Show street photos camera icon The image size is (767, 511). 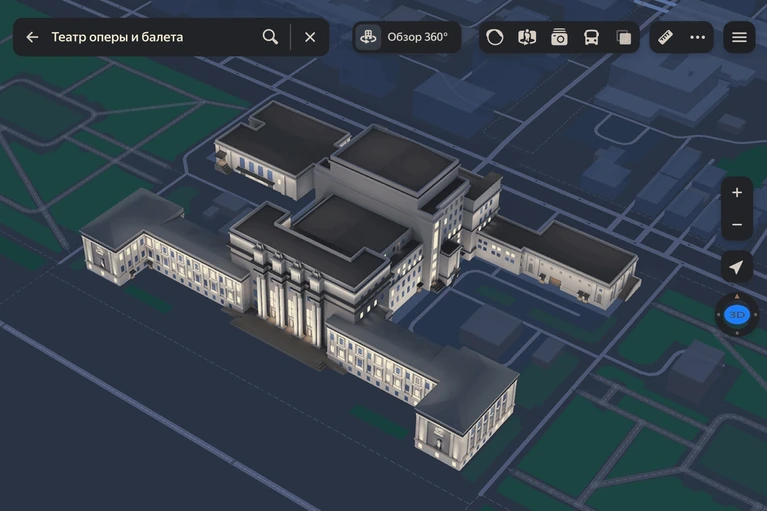point(559,37)
